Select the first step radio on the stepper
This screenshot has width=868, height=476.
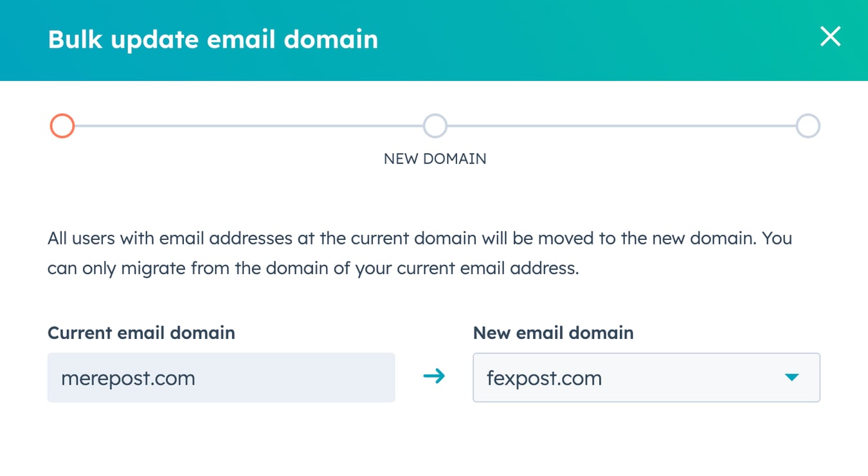click(62, 125)
